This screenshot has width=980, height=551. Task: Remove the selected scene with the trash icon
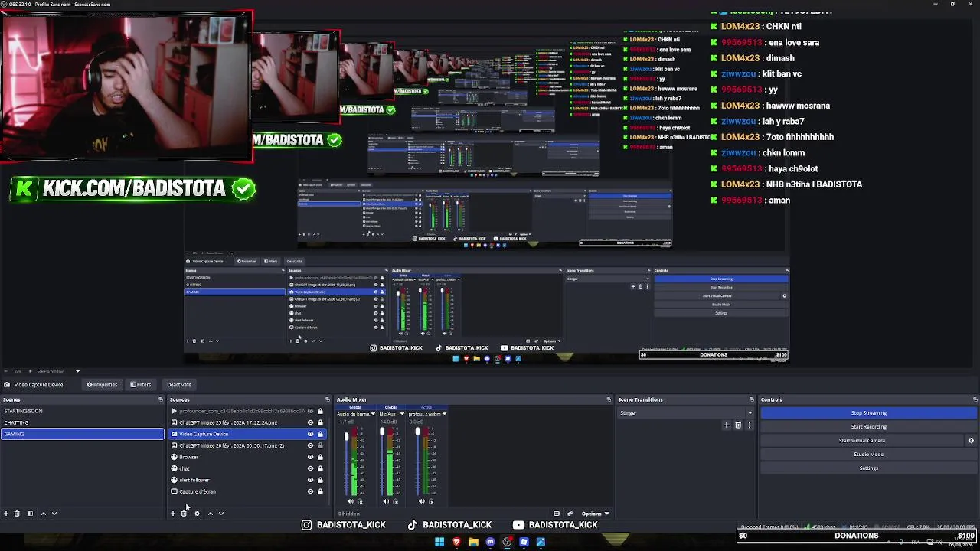click(17, 514)
